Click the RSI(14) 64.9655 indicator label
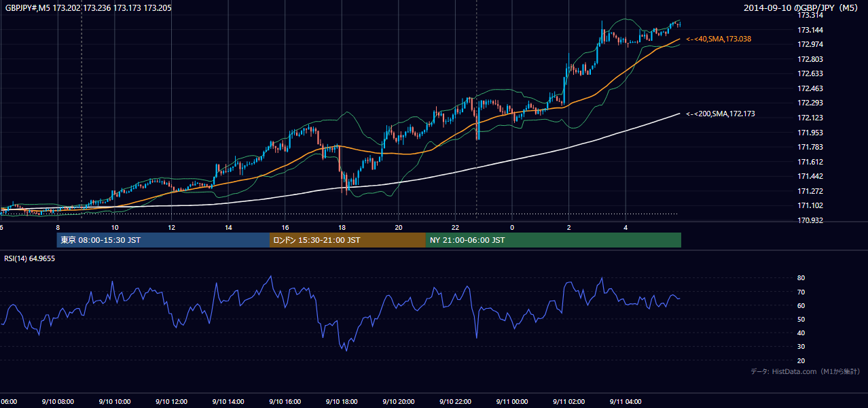The image size is (868, 408). click(x=29, y=258)
